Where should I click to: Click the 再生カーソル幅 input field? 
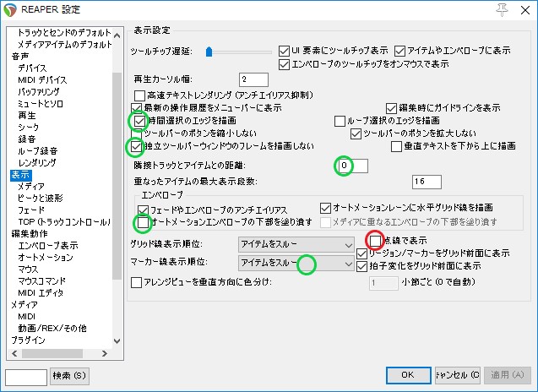[x=253, y=79]
